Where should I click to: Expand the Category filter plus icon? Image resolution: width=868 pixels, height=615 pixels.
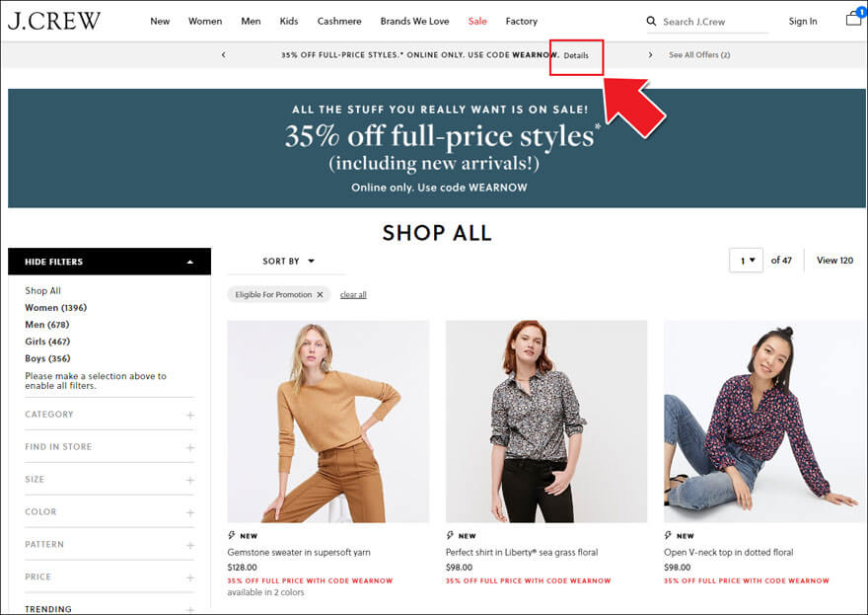(189, 415)
